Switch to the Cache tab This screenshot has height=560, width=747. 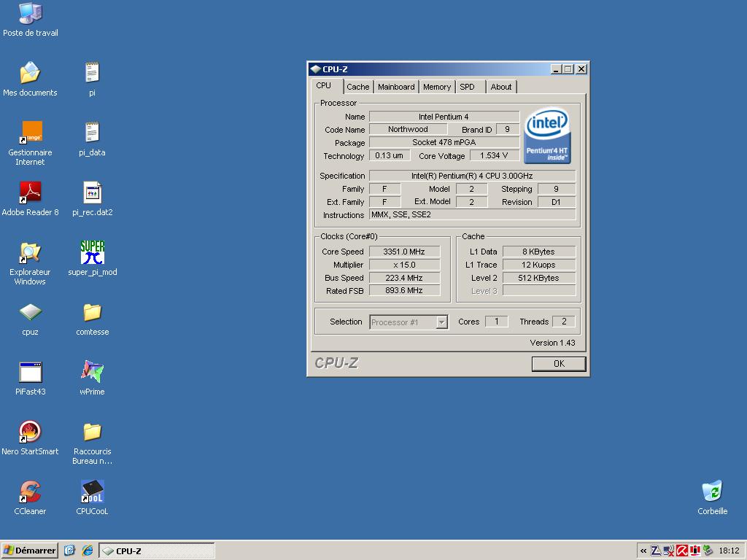coord(357,87)
